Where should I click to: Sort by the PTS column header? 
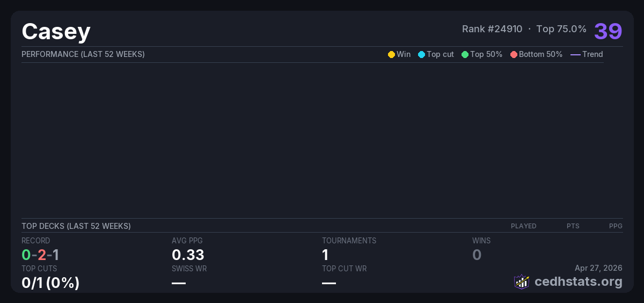click(x=573, y=226)
